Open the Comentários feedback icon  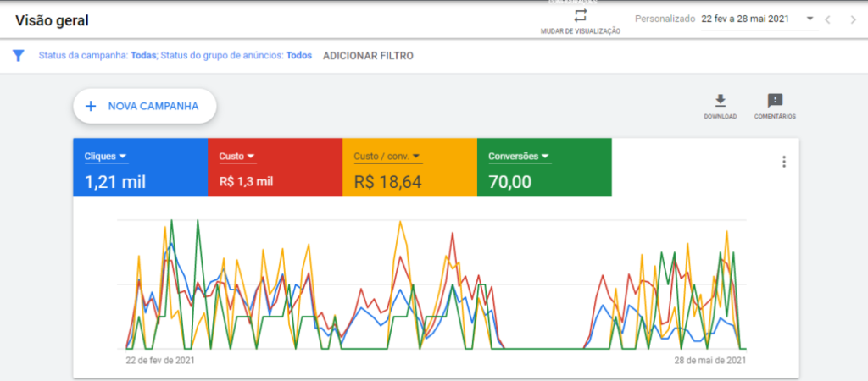coord(774,101)
